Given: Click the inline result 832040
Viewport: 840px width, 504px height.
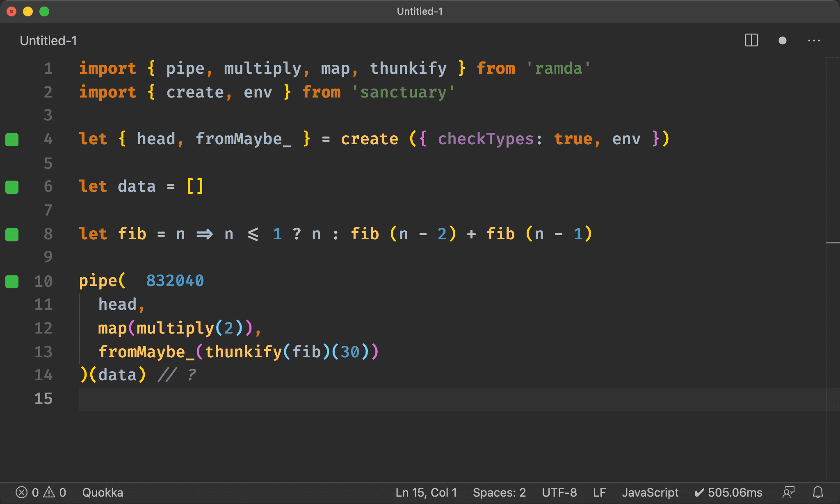Looking at the screenshot, I should click(175, 281).
